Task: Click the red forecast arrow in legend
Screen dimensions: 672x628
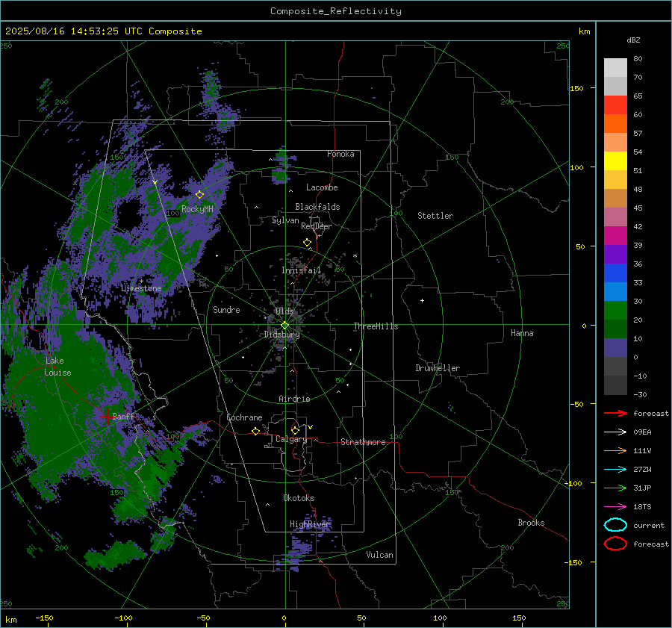Action: tap(615, 413)
